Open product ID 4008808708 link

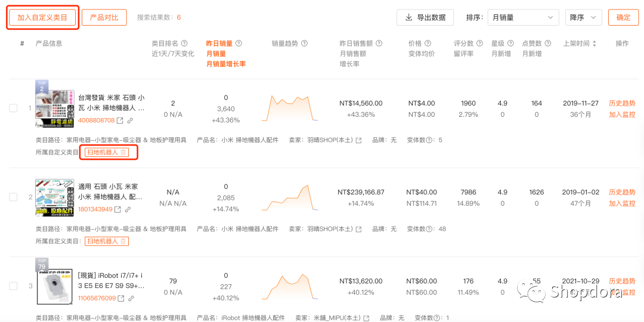pyautogui.click(x=97, y=120)
